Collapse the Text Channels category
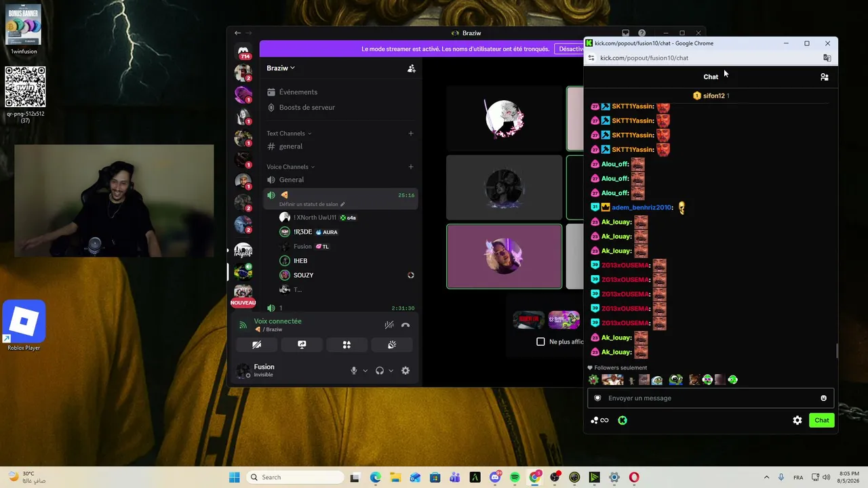 pos(289,134)
